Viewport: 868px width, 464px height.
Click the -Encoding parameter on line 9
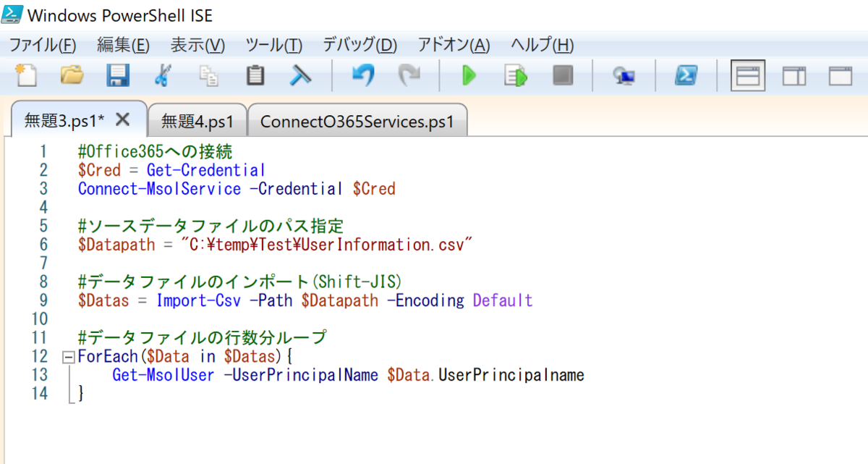(426, 300)
